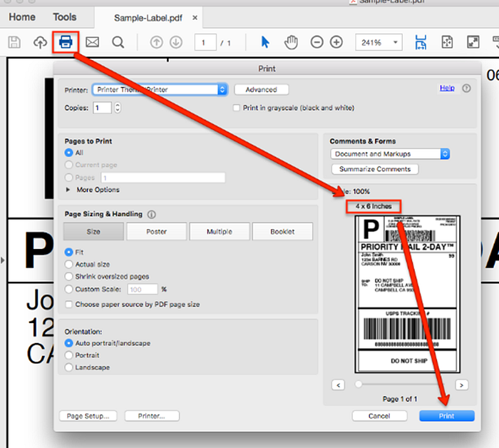Select the Multiple sizing tab
Image resolution: width=499 pixels, height=448 pixels.
point(220,231)
